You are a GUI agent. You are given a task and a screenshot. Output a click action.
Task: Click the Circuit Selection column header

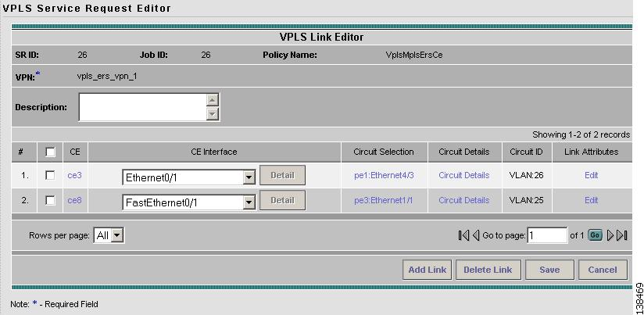[384, 152]
